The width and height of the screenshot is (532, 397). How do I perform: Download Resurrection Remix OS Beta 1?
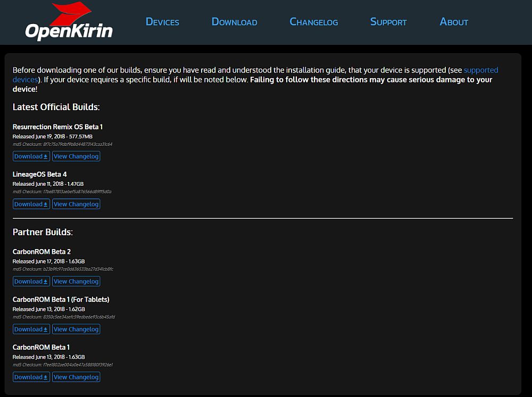pos(31,156)
